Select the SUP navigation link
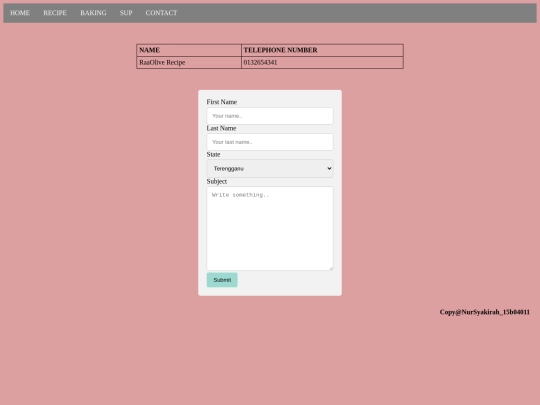This screenshot has width=540, height=405. [126, 13]
